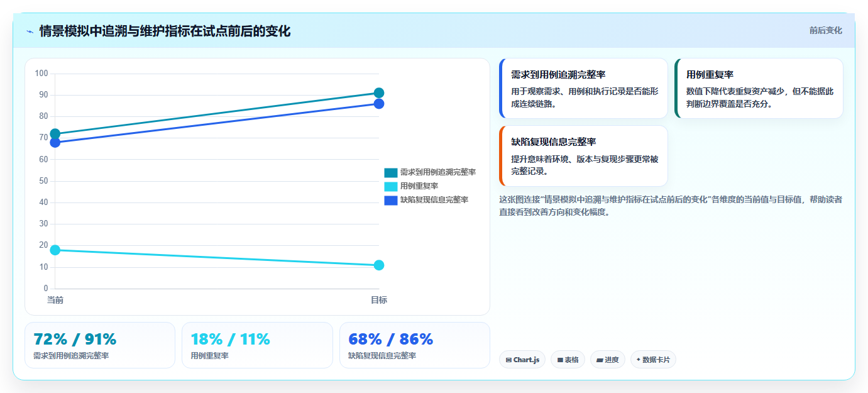Click the 表格 tag
Image resolution: width=868 pixels, height=393 pixels.
pos(568,360)
